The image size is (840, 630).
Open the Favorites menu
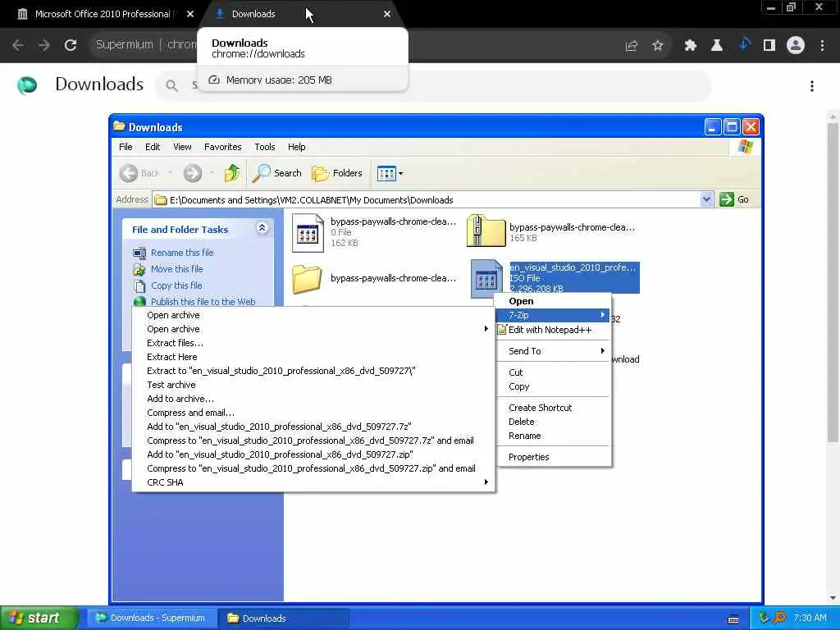click(222, 147)
